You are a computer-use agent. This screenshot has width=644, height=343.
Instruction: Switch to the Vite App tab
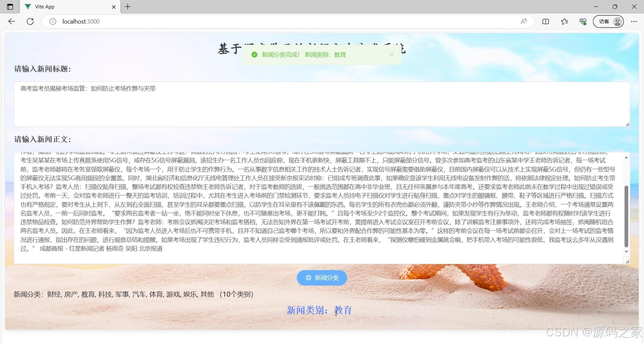64,7
